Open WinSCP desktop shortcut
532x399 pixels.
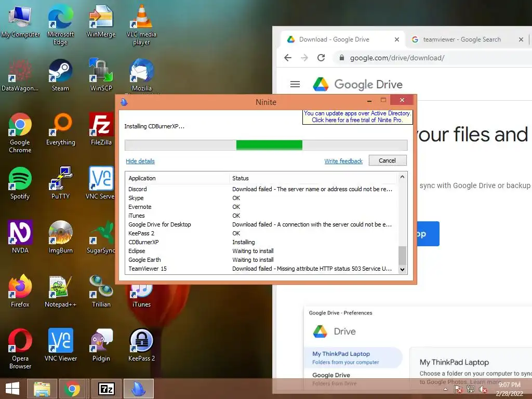(101, 75)
